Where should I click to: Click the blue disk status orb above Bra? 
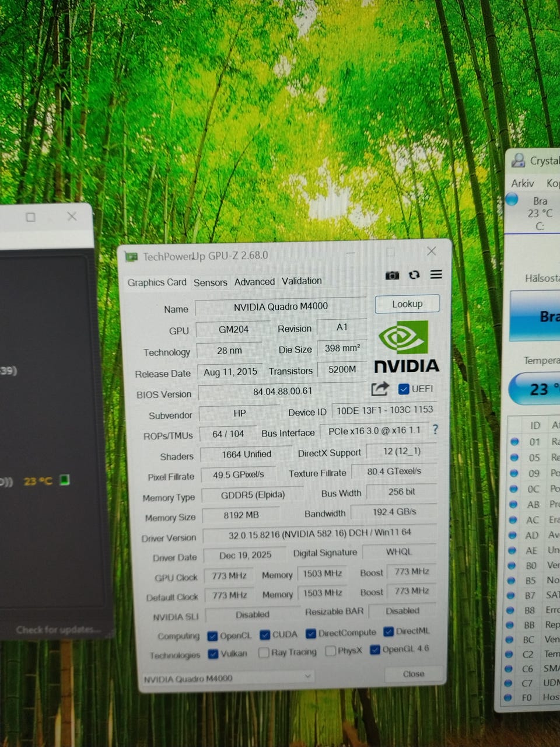[x=512, y=200]
